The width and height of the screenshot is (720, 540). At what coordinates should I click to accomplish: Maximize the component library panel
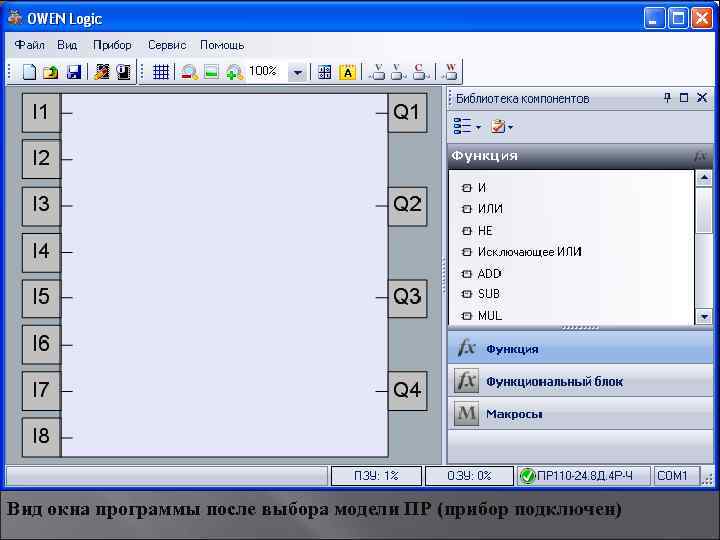point(684,97)
